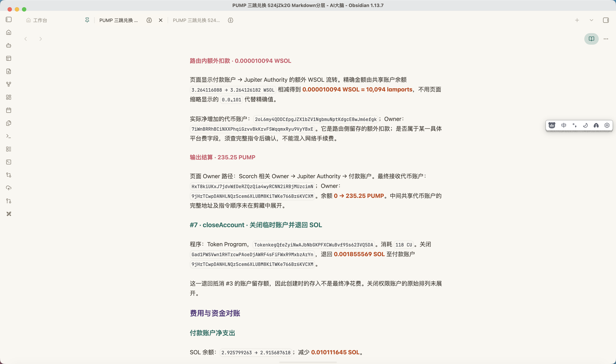Toggle the left sidebar panel icon
The height and width of the screenshot is (364, 616).
pyautogui.click(x=9, y=19)
